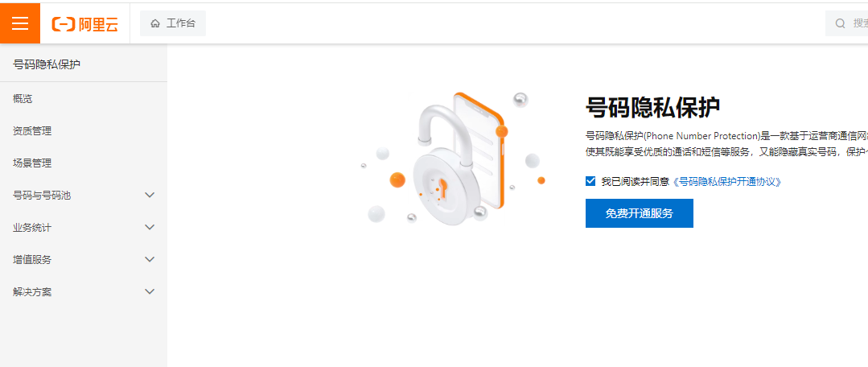Screen dimensions: 868x367
Task: Click the Aliyun logo
Action: coord(84,24)
